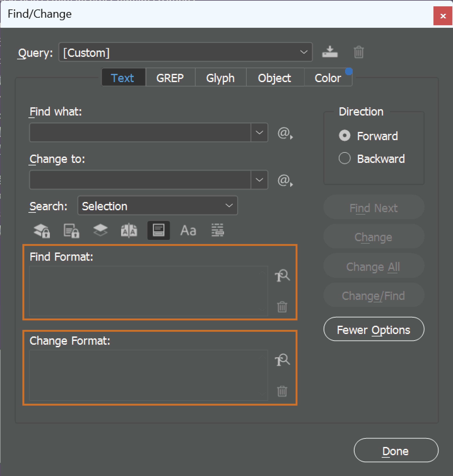Screen dimensions: 453x476
Task: Select the Forward search direction
Action: pyautogui.click(x=345, y=136)
